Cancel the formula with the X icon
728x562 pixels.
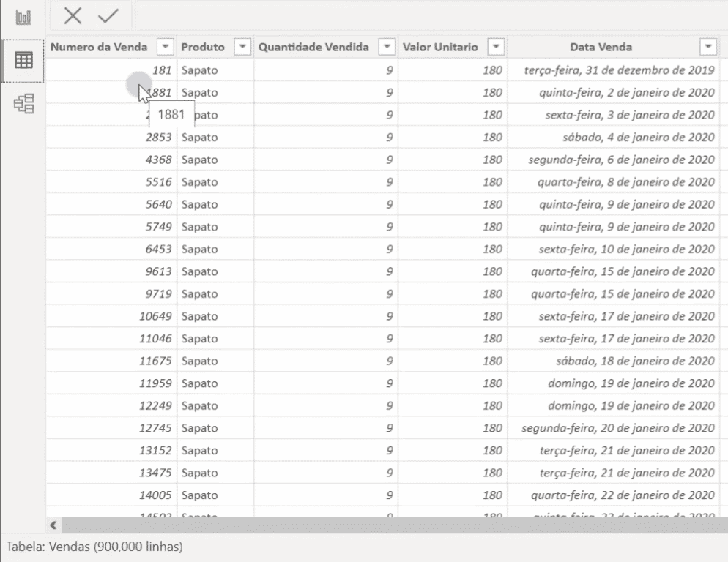point(73,16)
